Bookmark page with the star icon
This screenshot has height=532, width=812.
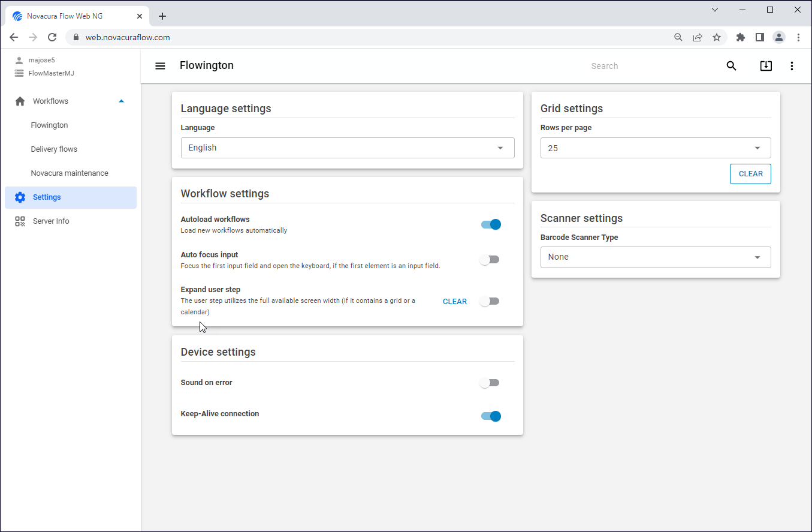point(717,37)
